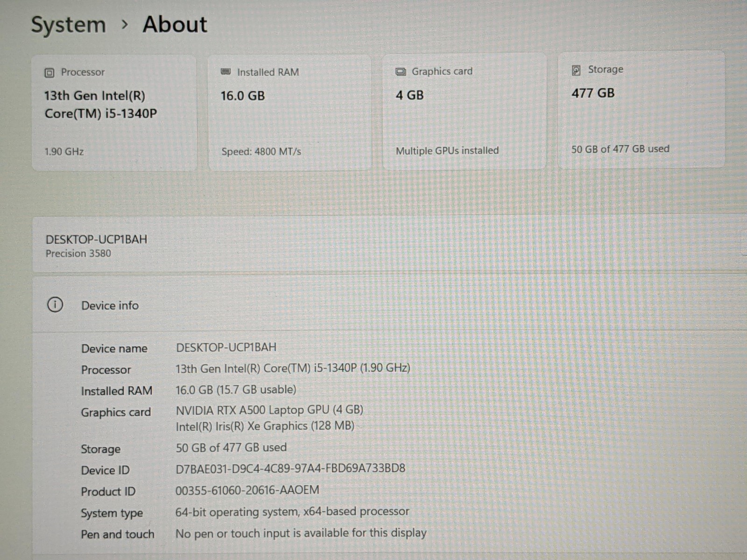Open the Storage summary card
Viewport: 747px width, 560px height.
[641, 109]
